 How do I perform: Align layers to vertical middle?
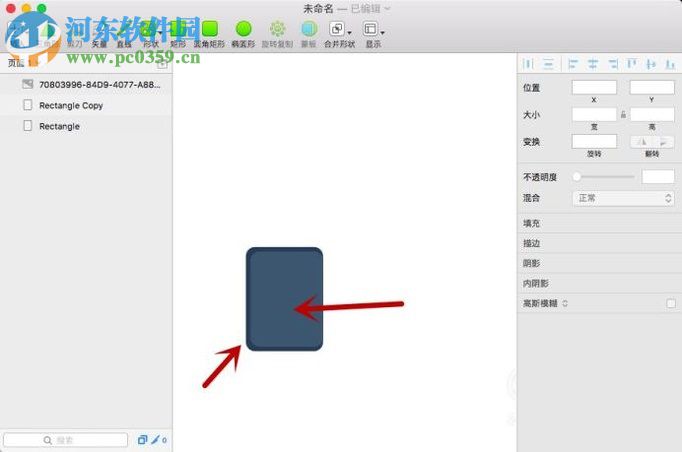tap(651, 64)
